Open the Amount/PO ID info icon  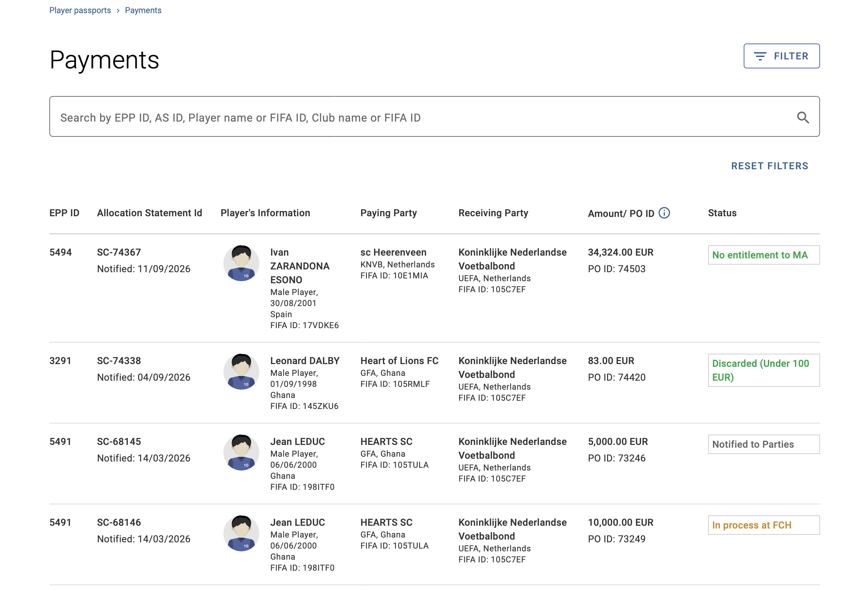click(664, 213)
